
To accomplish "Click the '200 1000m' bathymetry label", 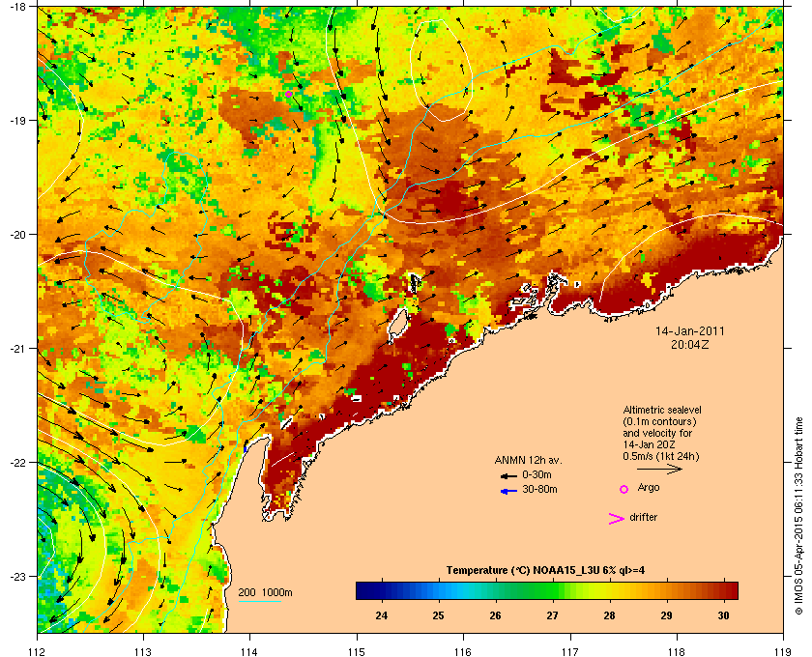I will pos(265,593).
